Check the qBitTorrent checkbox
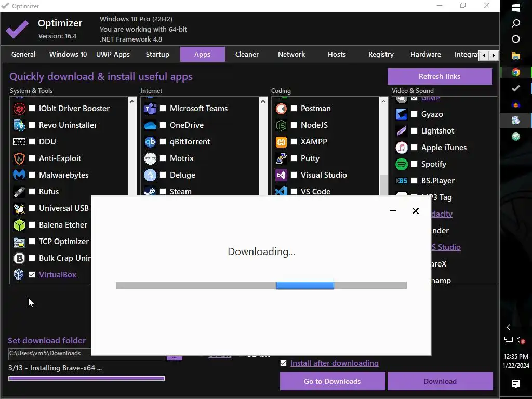The width and height of the screenshot is (532, 399). point(163,141)
